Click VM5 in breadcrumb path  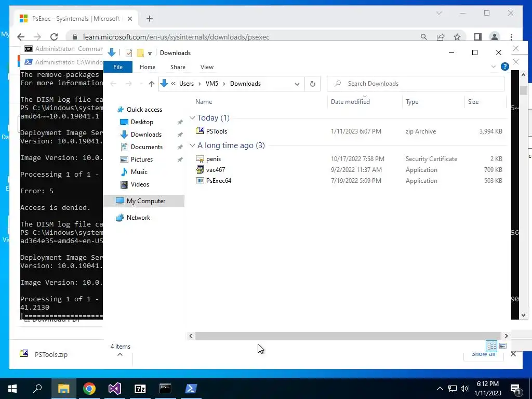coord(212,84)
